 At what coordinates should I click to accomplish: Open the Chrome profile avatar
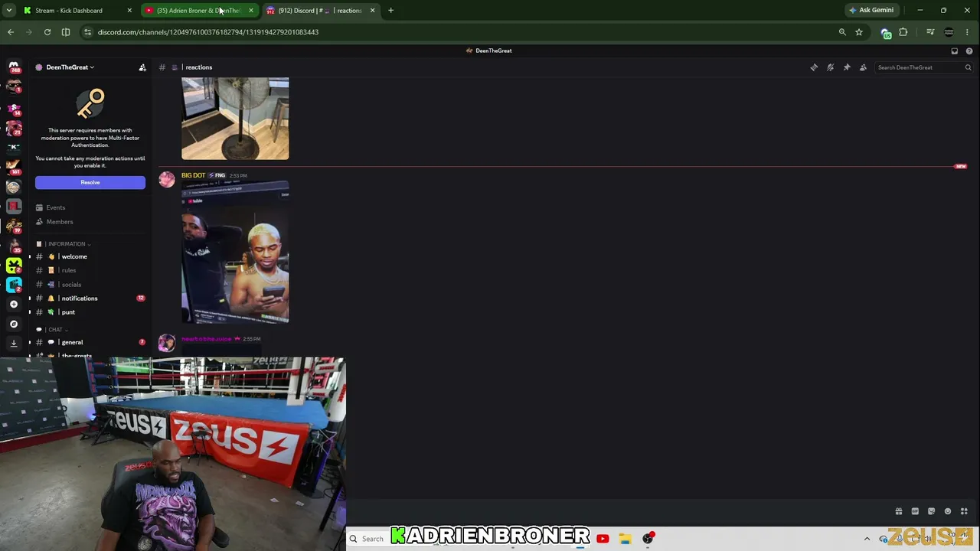(949, 32)
